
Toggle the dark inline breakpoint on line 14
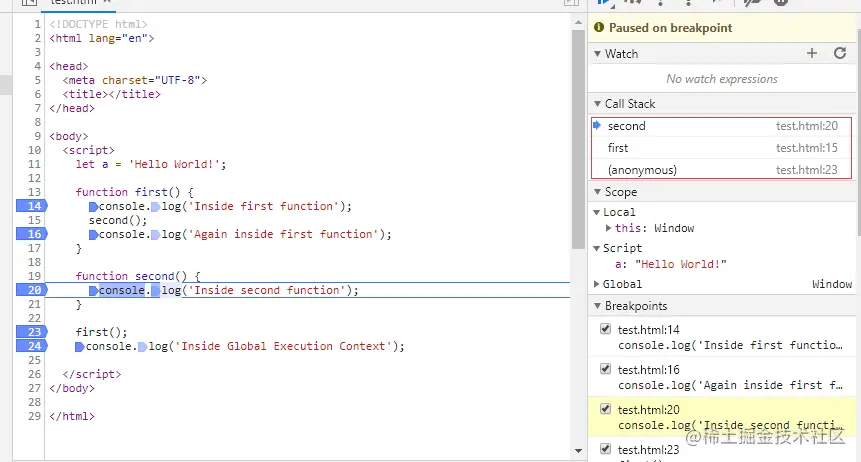[93, 207]
